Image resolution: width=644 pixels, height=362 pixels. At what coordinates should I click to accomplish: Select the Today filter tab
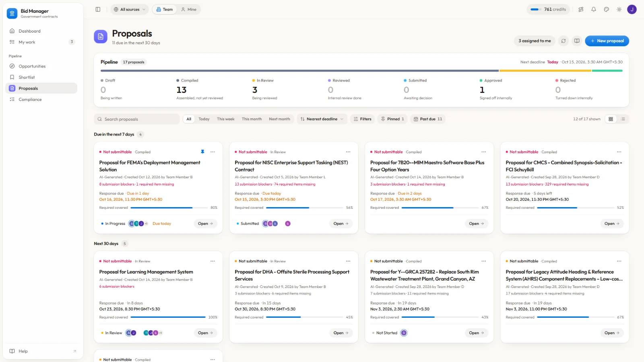204,119
